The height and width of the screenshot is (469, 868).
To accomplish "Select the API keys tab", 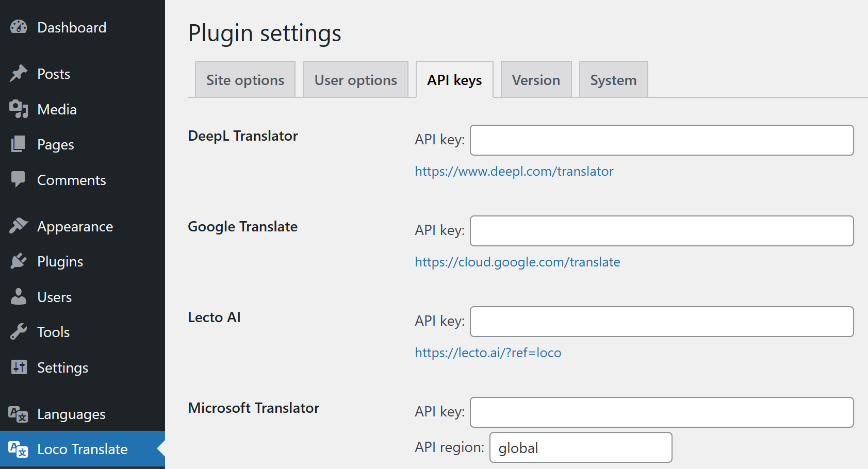I will click(x=454, y=79).
